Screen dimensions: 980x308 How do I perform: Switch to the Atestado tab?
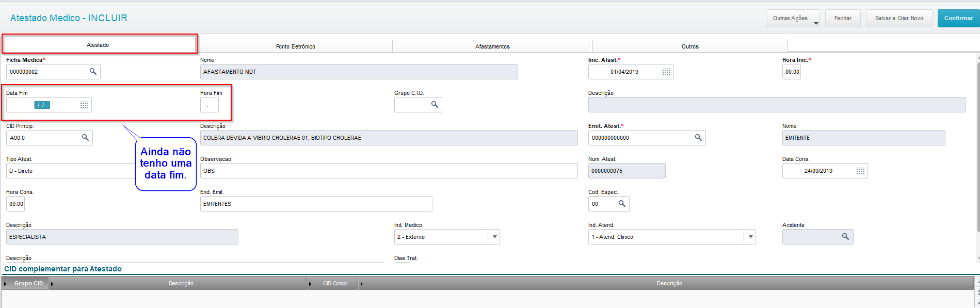tap(99, 45)
